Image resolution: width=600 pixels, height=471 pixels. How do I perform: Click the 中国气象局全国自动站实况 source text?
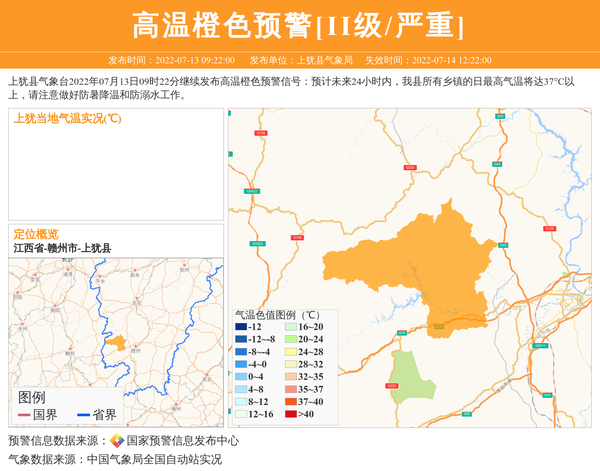[153, 460]
